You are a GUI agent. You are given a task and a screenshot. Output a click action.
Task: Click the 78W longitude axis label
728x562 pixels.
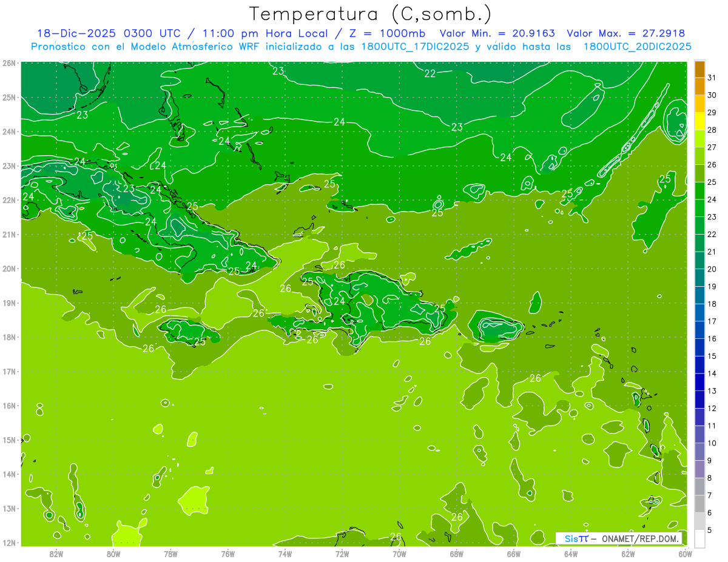pos(170,554)
